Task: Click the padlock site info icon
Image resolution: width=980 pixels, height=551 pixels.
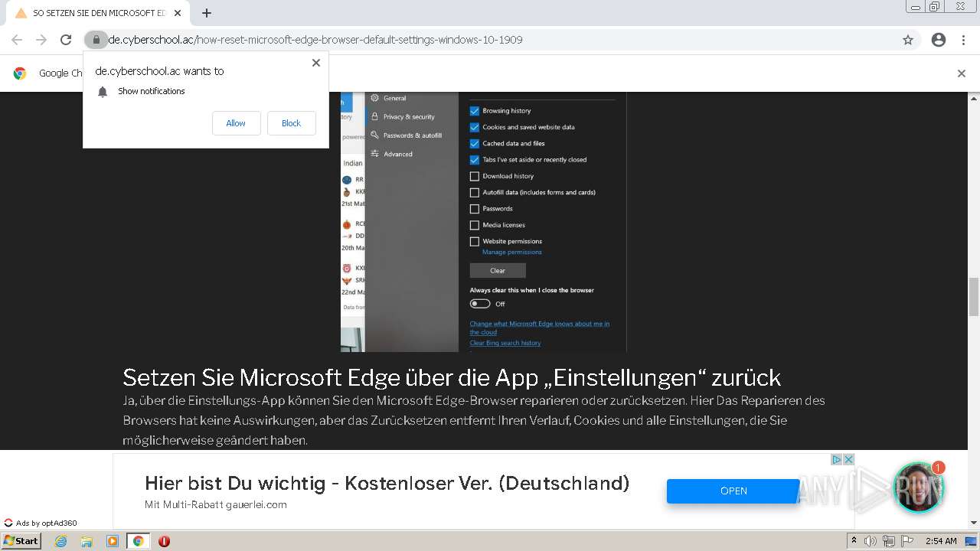Action: (96, 40)
